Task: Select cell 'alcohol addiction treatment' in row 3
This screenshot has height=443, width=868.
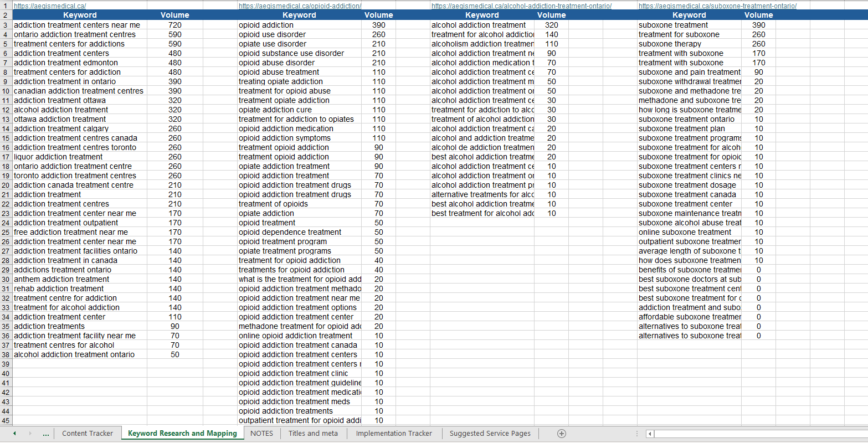Action: coord(482,25)
